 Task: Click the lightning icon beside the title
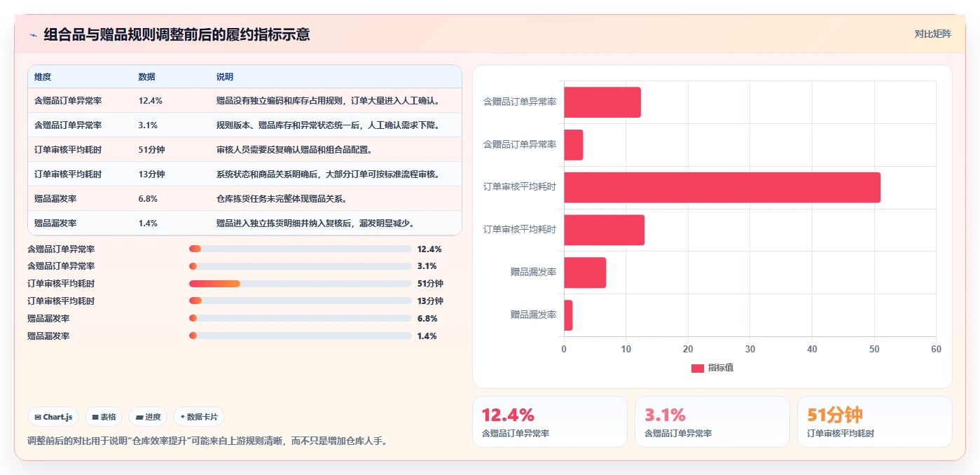coord(33,35)
